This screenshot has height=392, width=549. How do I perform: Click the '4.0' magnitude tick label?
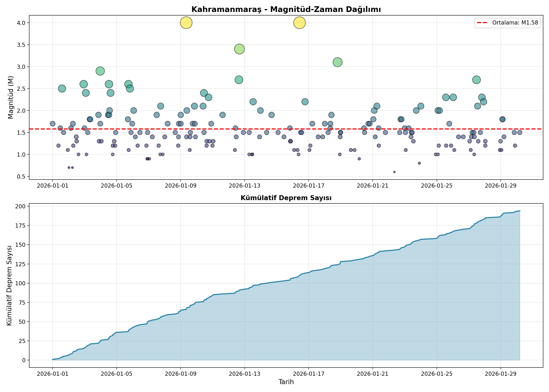21,23
